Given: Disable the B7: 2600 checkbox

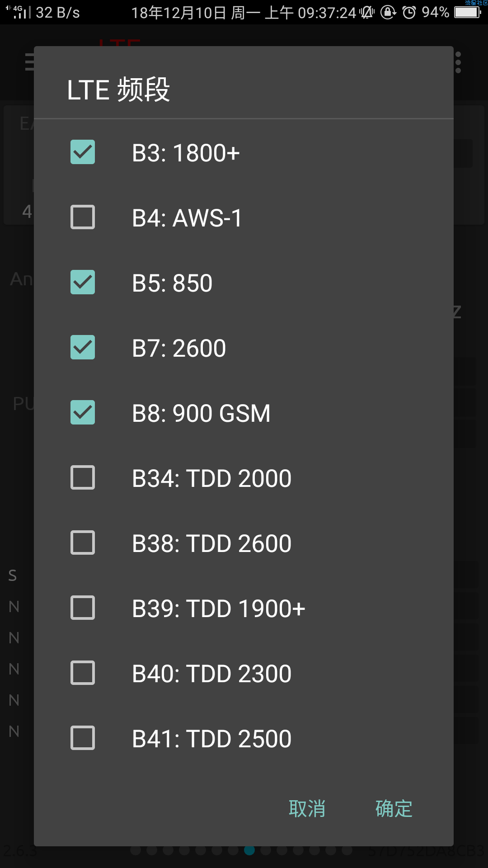Looking at the screenshot, I should [x=83, y=347].
